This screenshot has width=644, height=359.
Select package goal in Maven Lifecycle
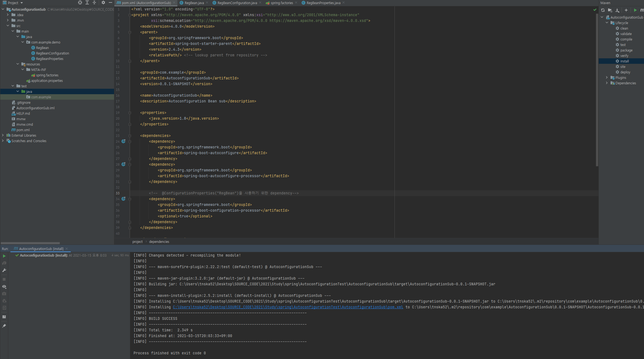626,50
